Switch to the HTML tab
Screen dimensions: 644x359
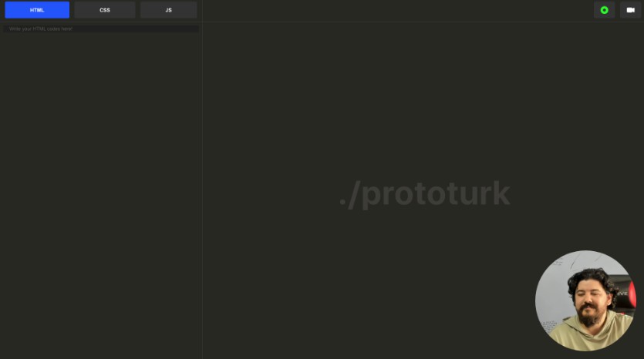tap(37, 10)
